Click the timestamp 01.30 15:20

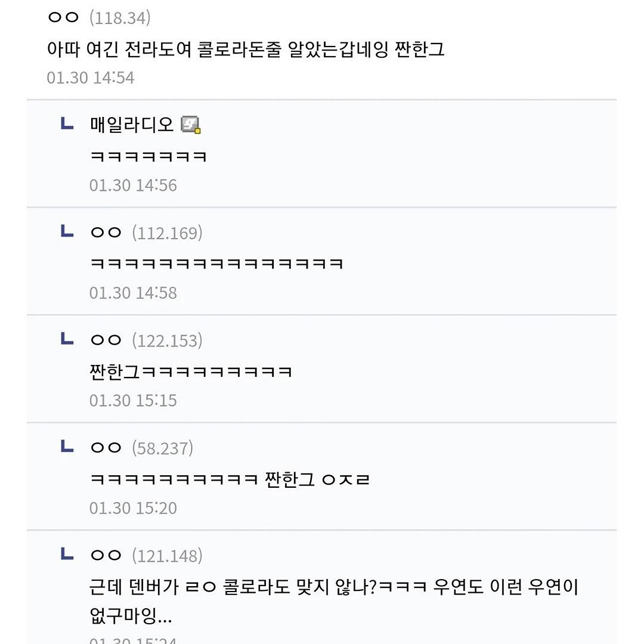[x=133, y=508]
